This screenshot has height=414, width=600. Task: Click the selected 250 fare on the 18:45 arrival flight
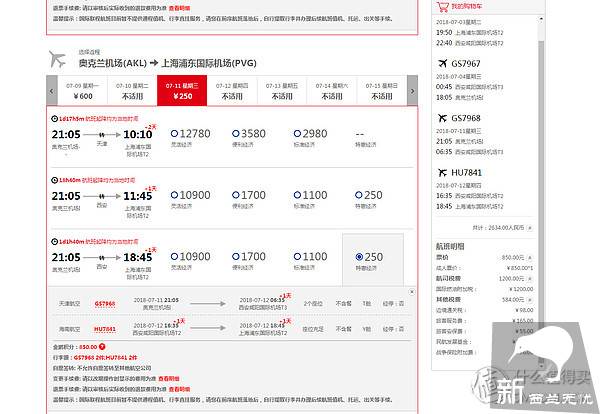point(359,257)
